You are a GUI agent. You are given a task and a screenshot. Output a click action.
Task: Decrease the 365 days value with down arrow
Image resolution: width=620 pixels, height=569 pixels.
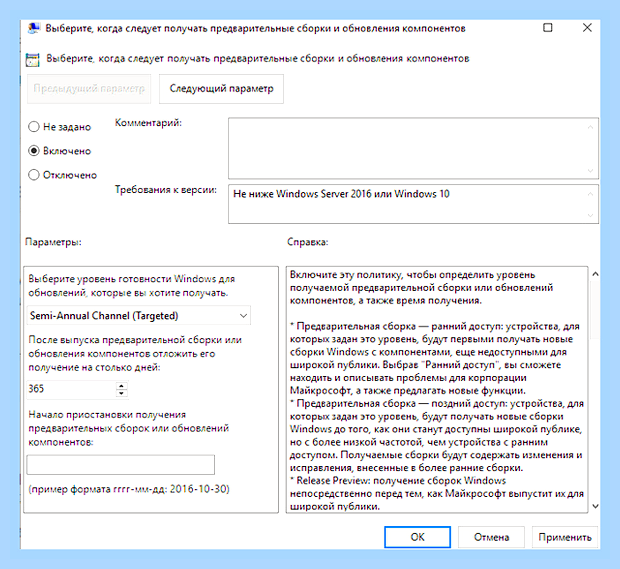pos(122,393)
